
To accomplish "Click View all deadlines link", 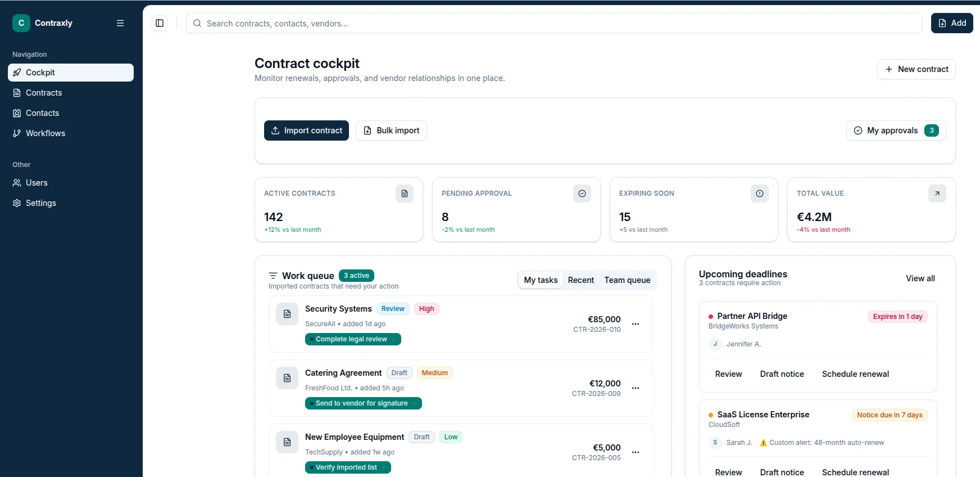I will click(x=920, y=278).
